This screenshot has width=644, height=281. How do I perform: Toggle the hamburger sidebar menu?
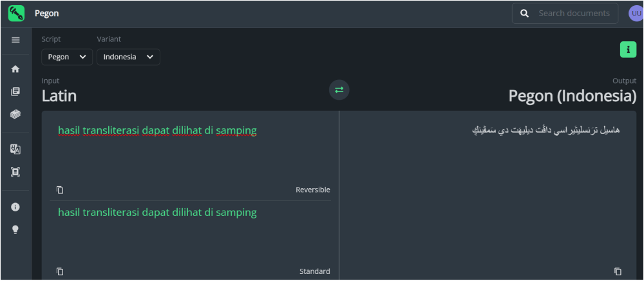click(x=16, y=40)
